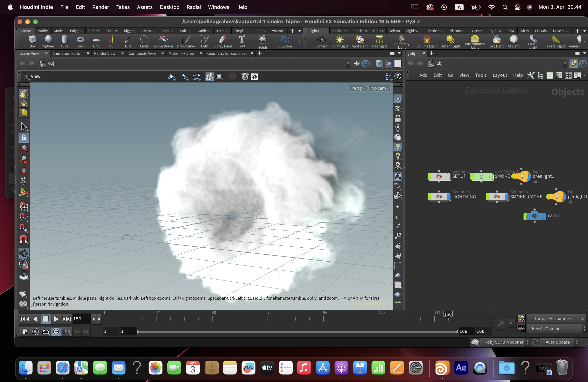This screenshot has width=588, height=382.
Task: Open the No cam camera menu
Action: click(x=380, y=88)
